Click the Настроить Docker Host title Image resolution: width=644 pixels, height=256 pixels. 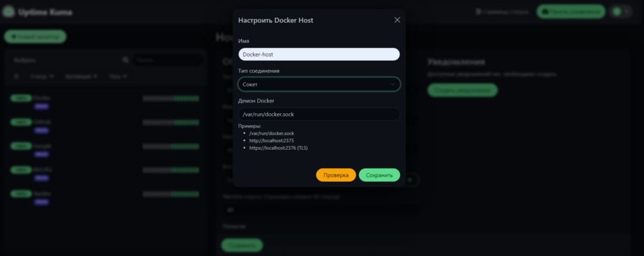click(275, 20)
